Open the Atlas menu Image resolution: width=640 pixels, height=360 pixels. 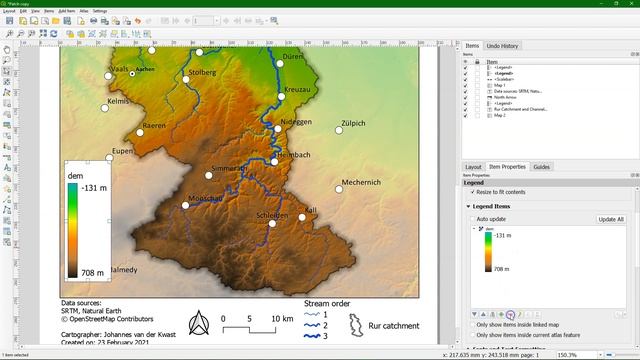pos(84,11)
